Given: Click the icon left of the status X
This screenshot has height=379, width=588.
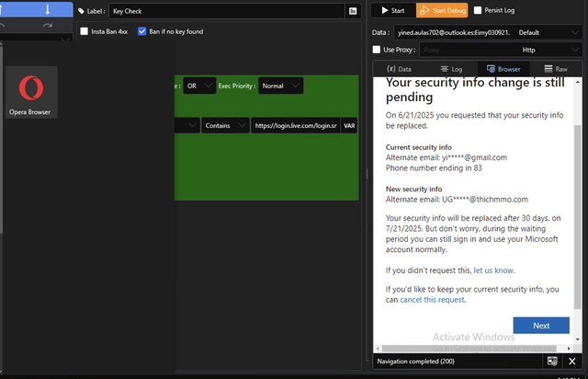Looking at the screenshot, I should [x=552, y=362].
